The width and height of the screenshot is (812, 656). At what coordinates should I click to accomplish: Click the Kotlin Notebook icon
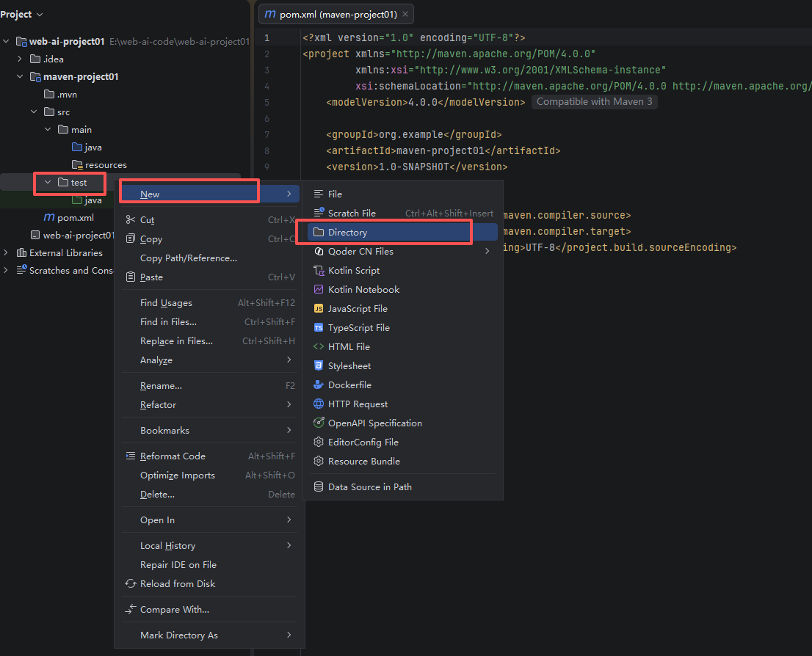click(x=319, y=289)
